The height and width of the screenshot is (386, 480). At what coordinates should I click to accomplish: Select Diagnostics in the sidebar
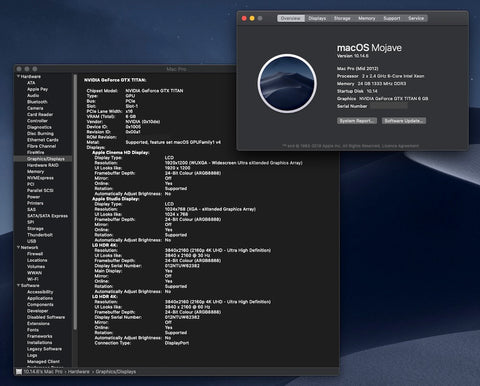tap(39, 127)
